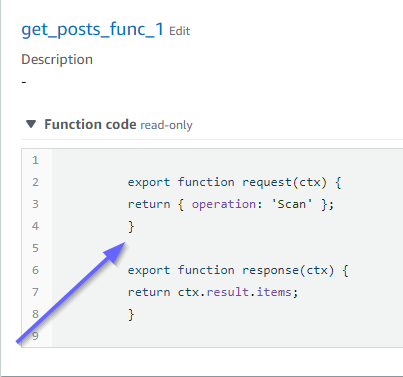Click line number 5 in code gutter
This screenshot has width=403, height=377.
point(35,248)
